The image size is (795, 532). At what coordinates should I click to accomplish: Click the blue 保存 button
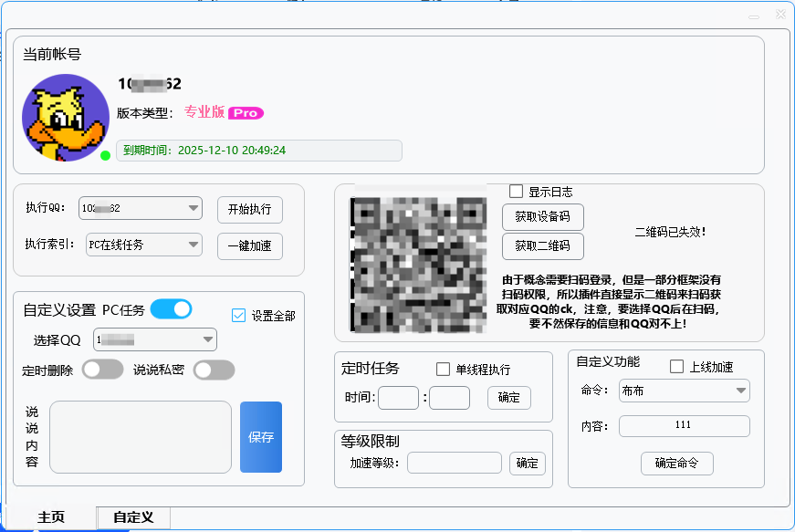(x=261, y=437)
